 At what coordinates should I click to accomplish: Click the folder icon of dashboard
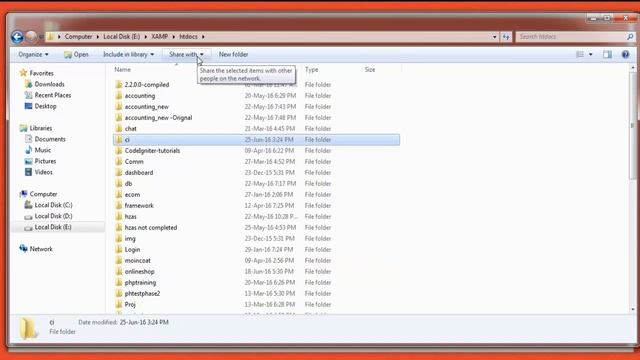click(x=119, y=173)
